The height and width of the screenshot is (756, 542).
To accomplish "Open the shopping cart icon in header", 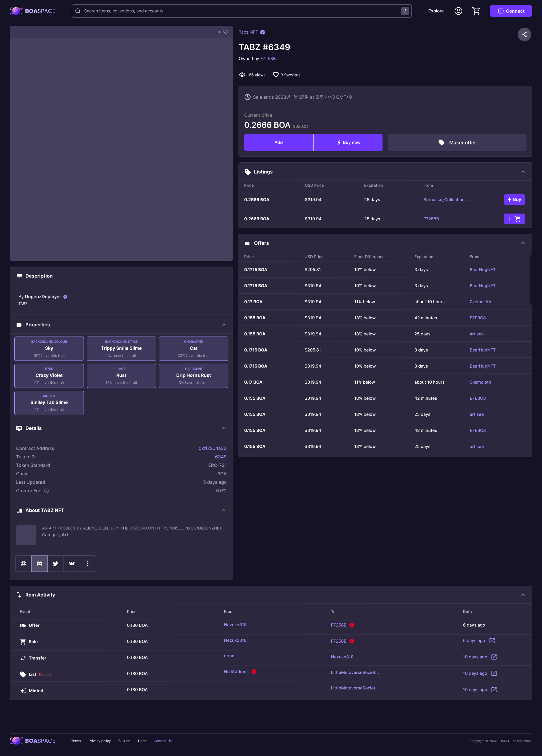I will coord(476,11).
